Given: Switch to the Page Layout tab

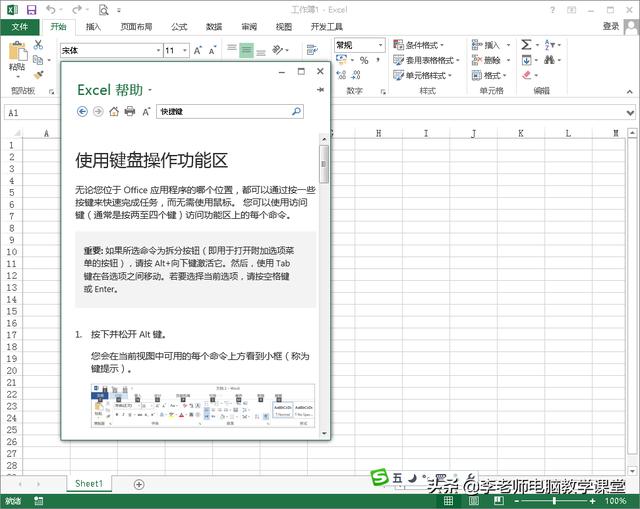Looking at the screenshot, I should (136, 27).
